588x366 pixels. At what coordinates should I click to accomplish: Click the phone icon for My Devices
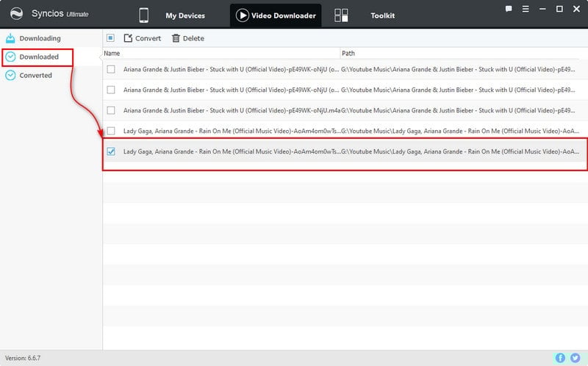pyautogui.click(x=143, y=15)
